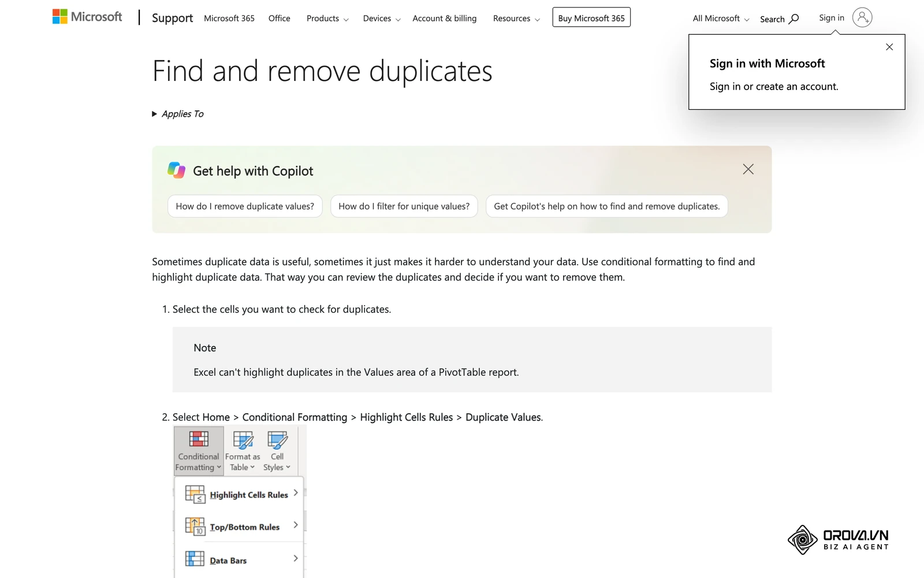Click the Format as Table icon

click(x=243, y=440)
